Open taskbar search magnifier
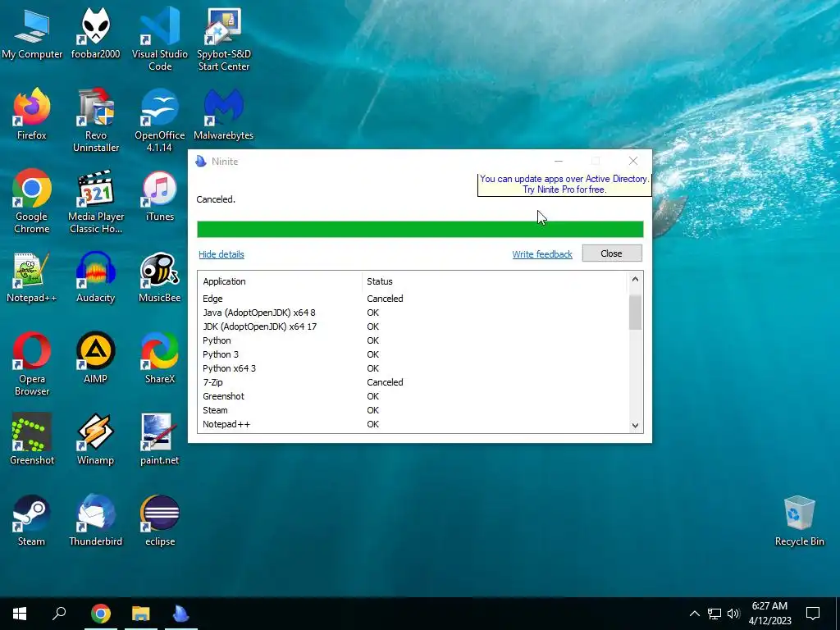Screen dimensions: 840x630 (59, 614)
